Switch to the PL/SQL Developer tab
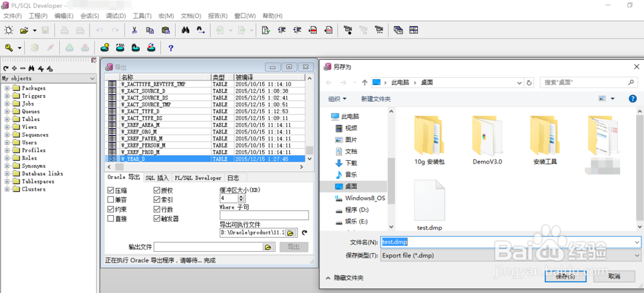 pos(198,178)
